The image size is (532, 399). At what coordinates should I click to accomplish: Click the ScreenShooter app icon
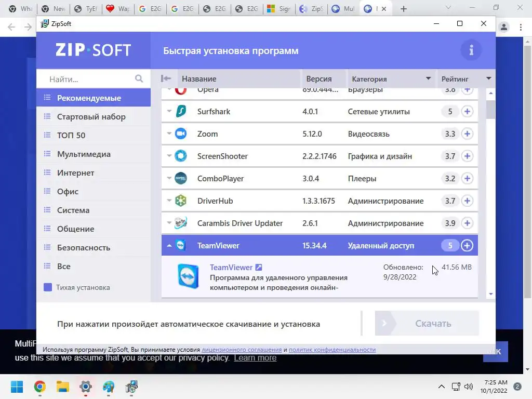[x=181, y=156]
